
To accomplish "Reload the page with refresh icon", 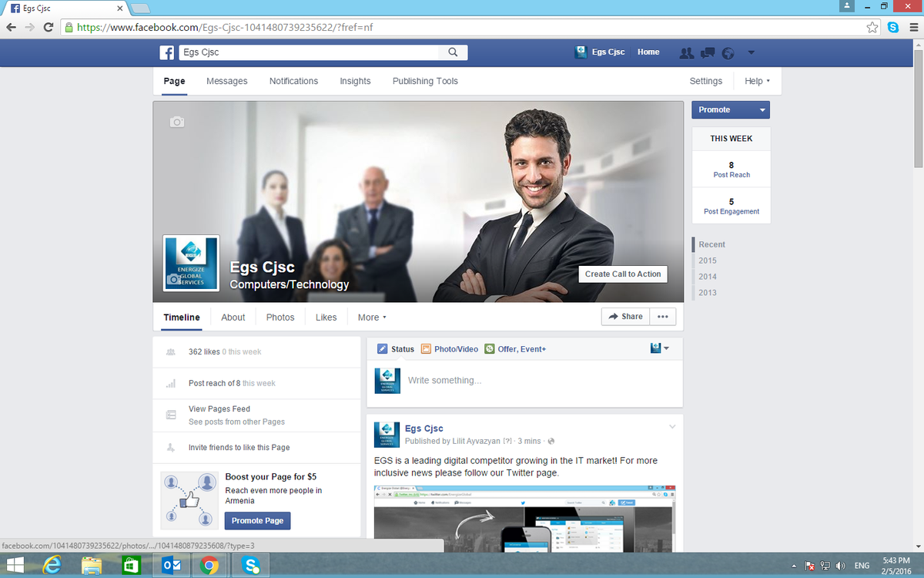I will point(49,27).
